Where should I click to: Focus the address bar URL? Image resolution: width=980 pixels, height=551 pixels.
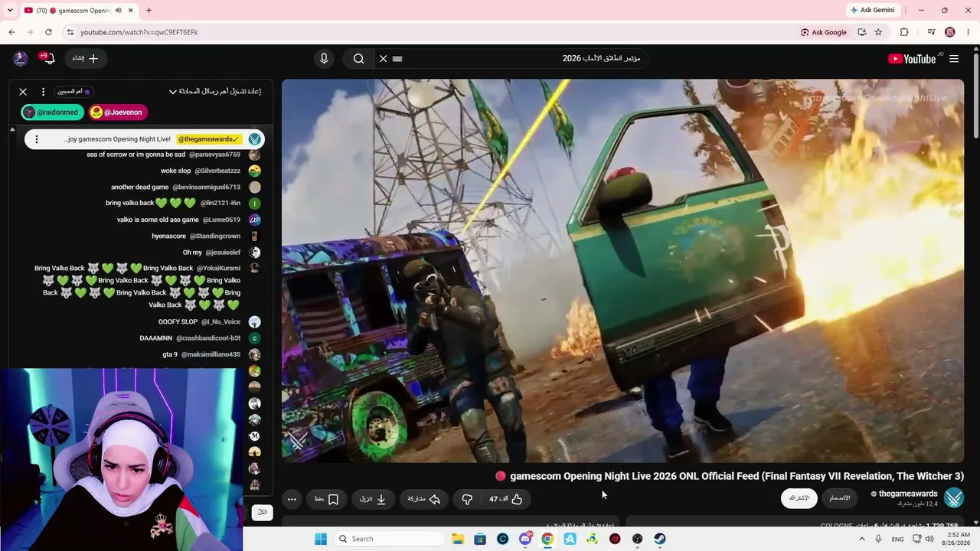pos(139,32)
